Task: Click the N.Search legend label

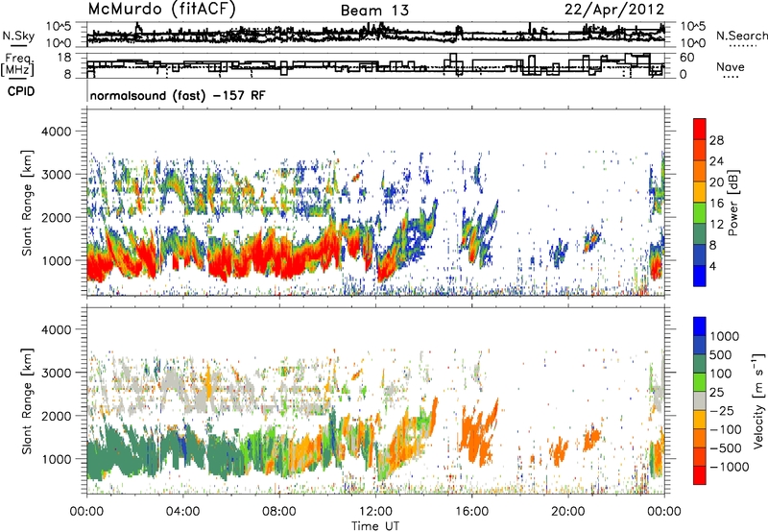Action: 741,36
